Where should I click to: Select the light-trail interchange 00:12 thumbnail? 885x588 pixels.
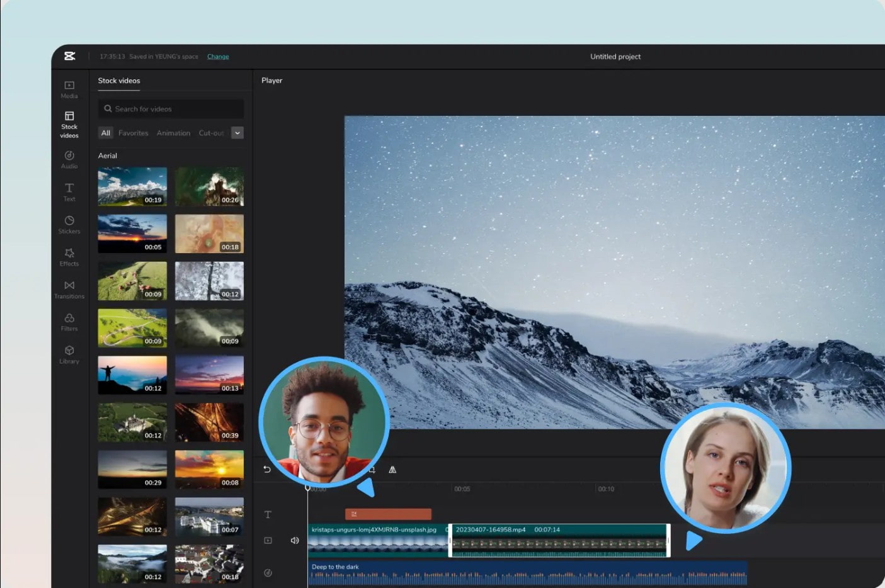pos(132,517)
